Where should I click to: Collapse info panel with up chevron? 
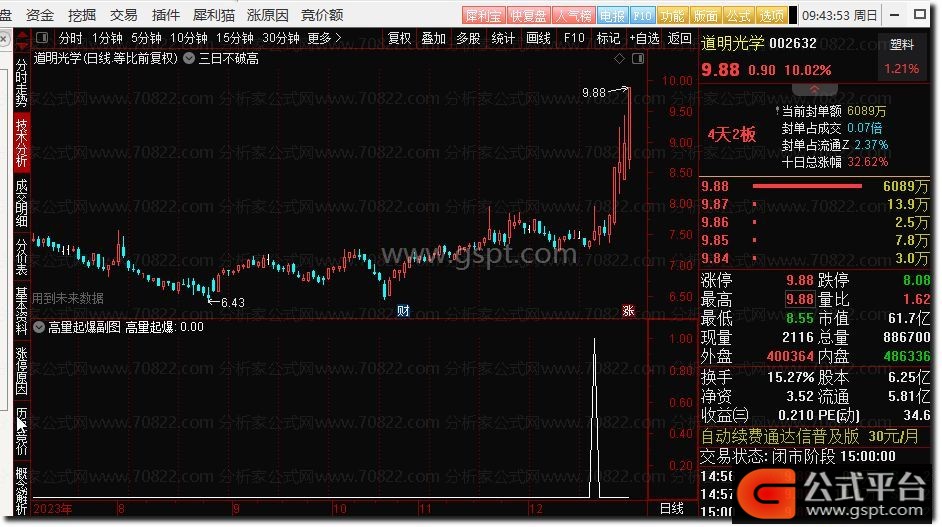815,89
